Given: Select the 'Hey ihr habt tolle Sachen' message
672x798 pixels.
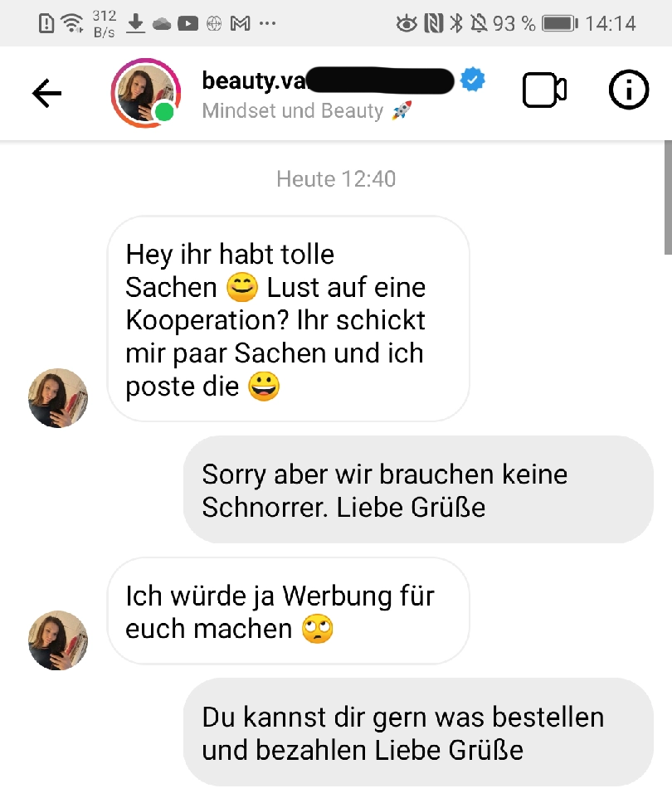Looking at the screenshot, I should 288,319.
